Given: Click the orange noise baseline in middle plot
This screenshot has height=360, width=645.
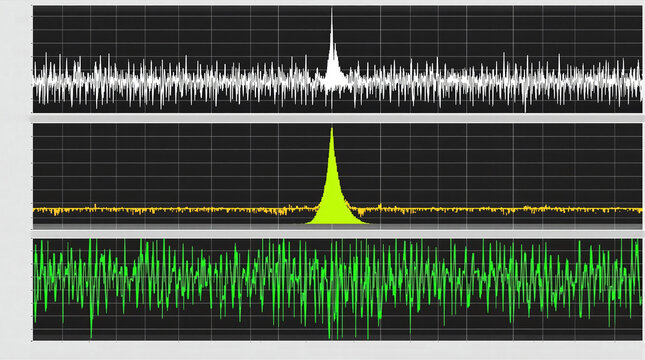Looking at the screenshot, I should (337, 210).
